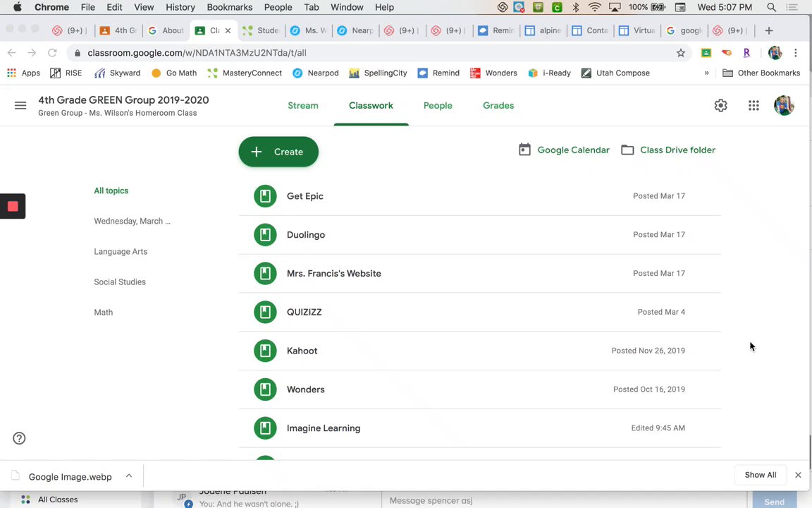
Task: Click the Duolingo material icon
Action: [x=265, y=235]
